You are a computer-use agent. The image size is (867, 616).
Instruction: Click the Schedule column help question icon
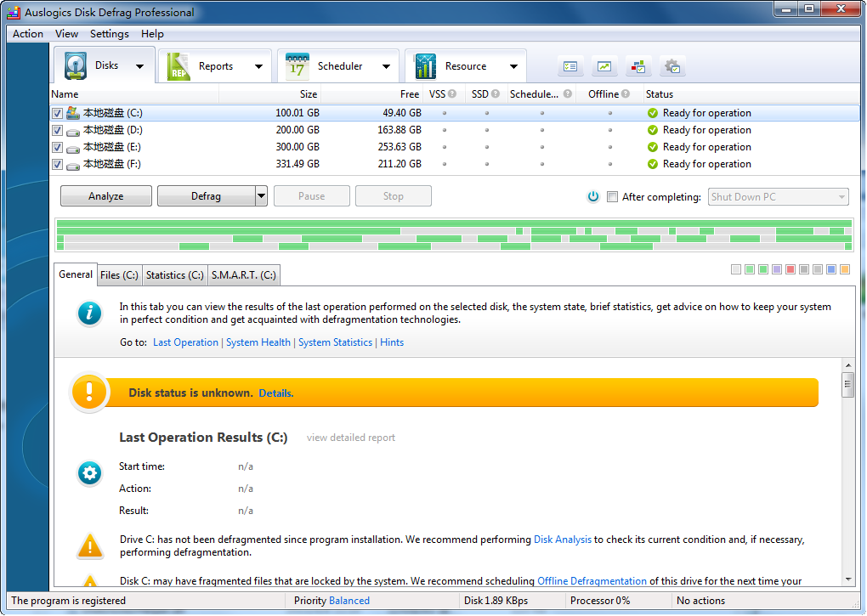coord(567,94)
